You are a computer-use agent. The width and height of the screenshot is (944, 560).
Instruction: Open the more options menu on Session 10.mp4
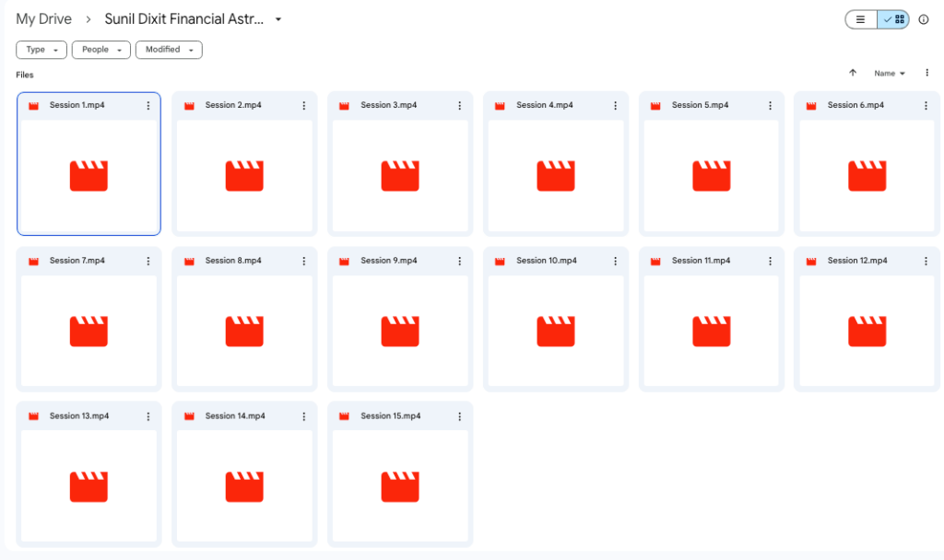[x=615, y=261]
